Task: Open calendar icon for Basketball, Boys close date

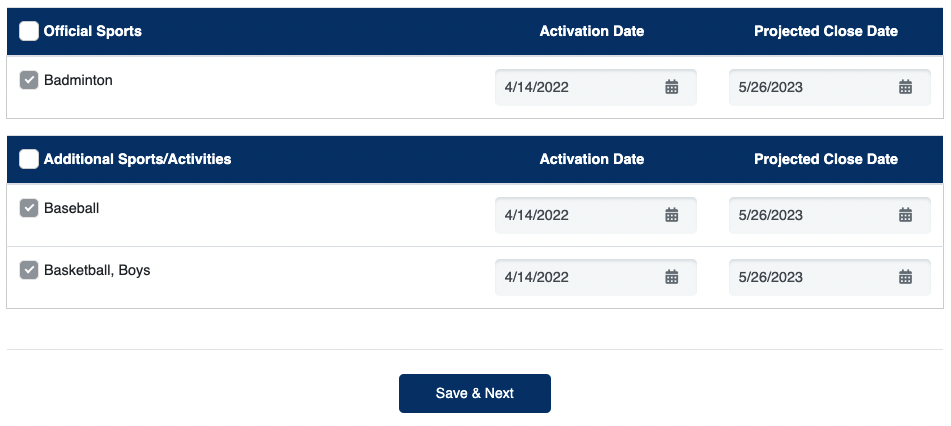Action: [905, 277]
